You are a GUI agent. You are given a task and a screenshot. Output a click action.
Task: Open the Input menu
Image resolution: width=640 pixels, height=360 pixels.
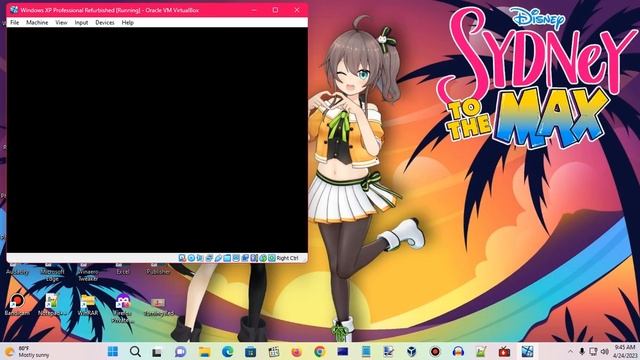tap(81, 22)
